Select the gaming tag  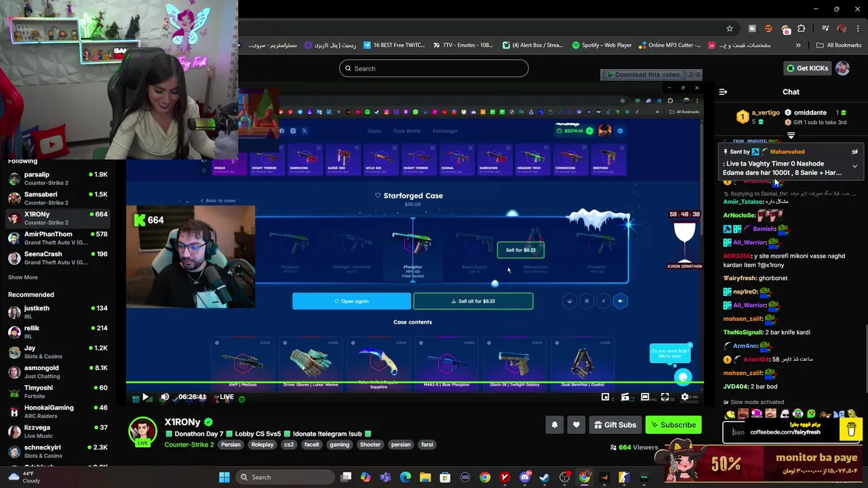tap(339, 445)
